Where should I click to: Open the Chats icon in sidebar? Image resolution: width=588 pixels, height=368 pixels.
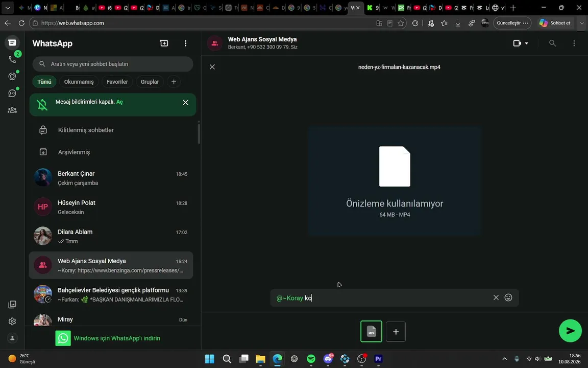click(x=12, y=43)
